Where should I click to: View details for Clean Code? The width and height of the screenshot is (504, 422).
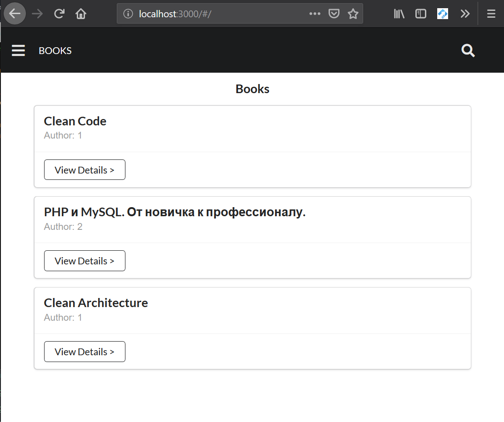[x=85, y=170]
